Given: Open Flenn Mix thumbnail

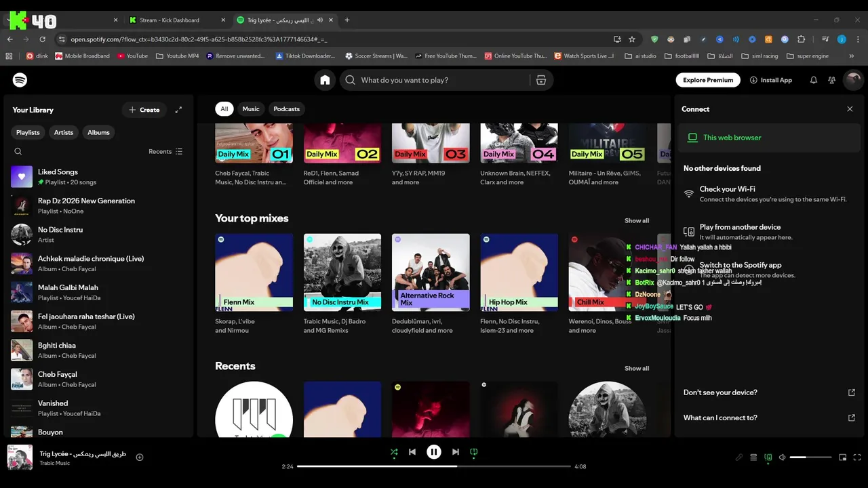Looking at the screenshot, I should (254, 272).
